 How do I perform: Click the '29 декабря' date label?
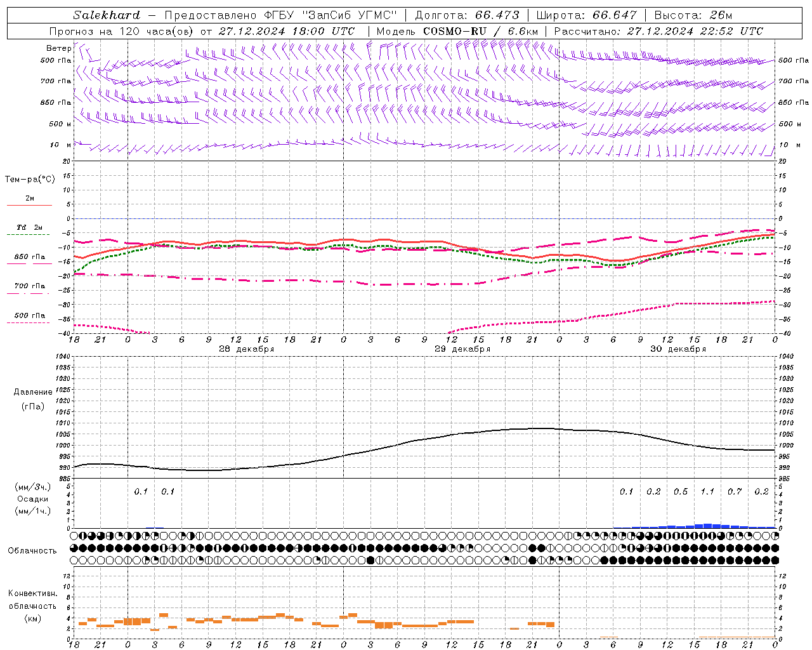pos(462,349)
